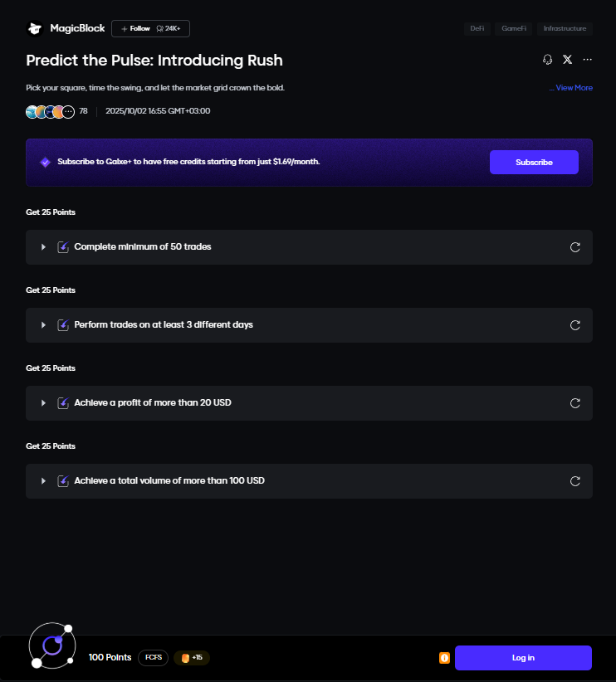Expand the 'Achieve a profit of more than 20 USD' task
Screen dimensions: 616x682
coord(43,403)
